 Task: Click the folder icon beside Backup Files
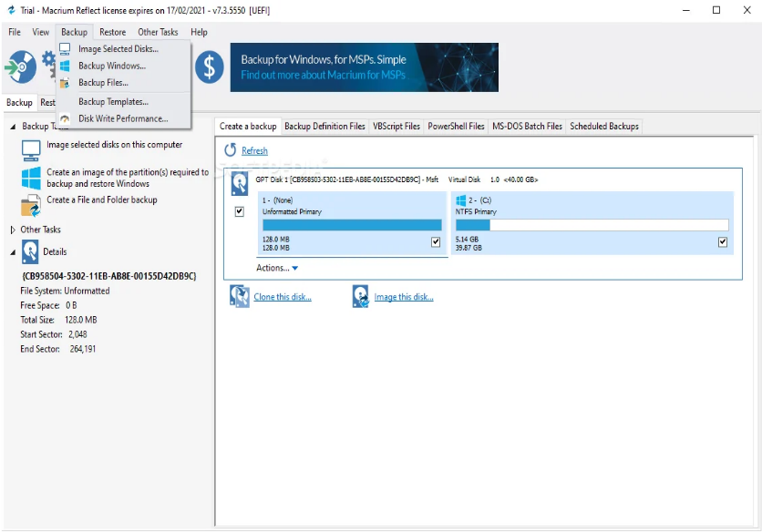tap(65, 83)
